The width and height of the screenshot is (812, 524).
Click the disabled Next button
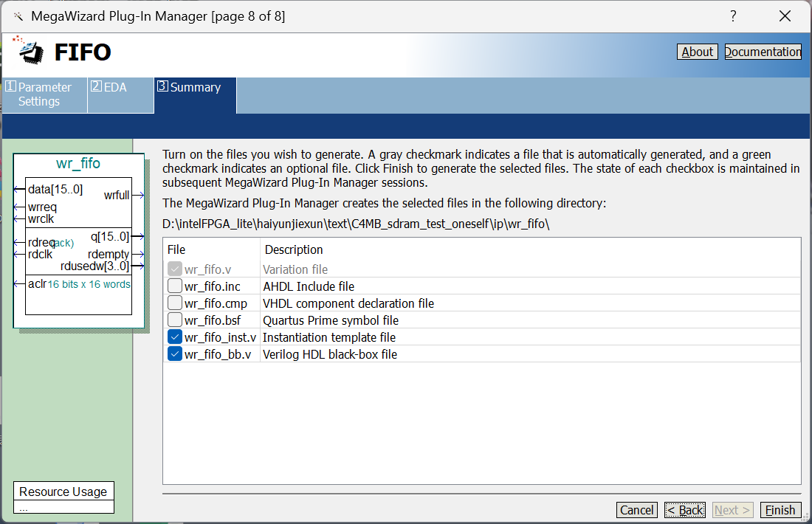732,510
